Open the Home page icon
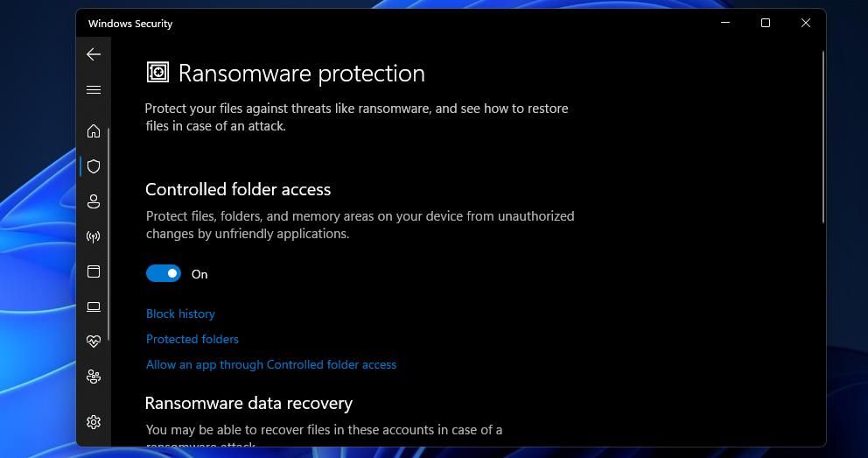This screenshot has height=458, width=868. click(x=94, y=131)
